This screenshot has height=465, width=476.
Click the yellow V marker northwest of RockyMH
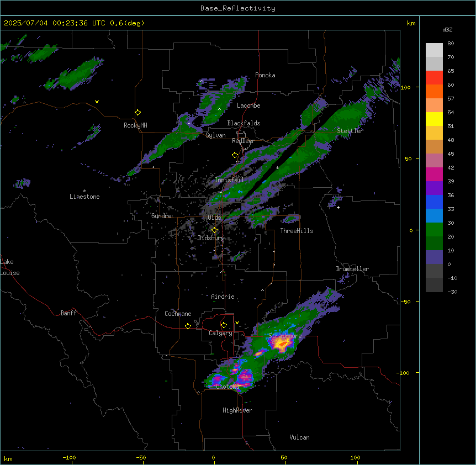(97, 102)
